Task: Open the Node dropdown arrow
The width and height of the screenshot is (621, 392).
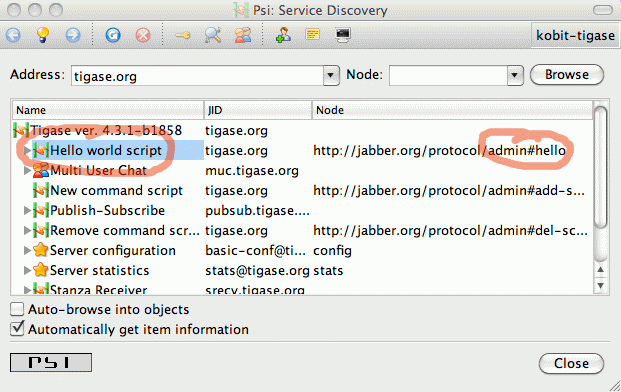Action: (x=515, y=76)
